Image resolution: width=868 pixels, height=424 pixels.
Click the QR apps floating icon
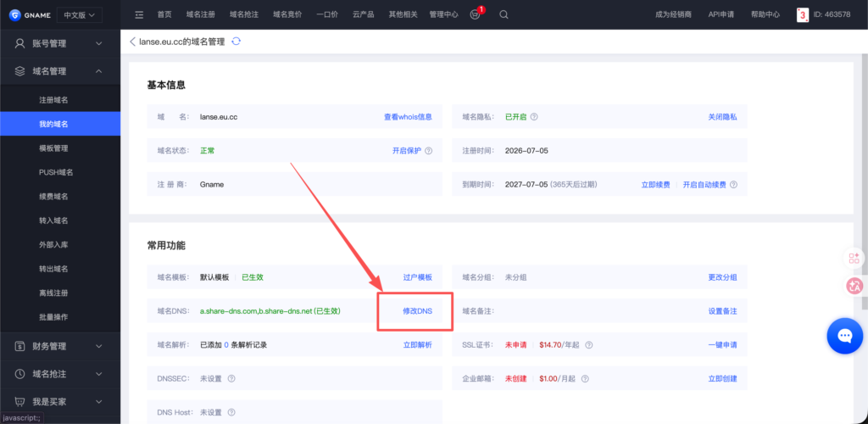click(854, 258)
